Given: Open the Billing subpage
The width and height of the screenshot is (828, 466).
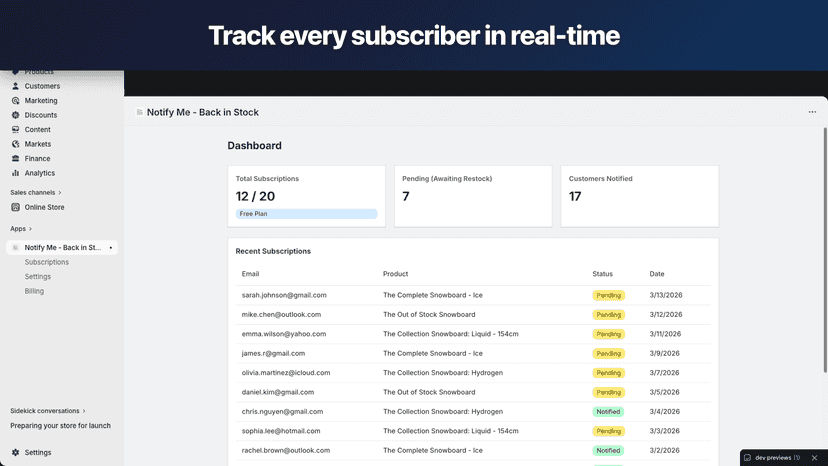Looking at the screenshot, I should point(34,291).
